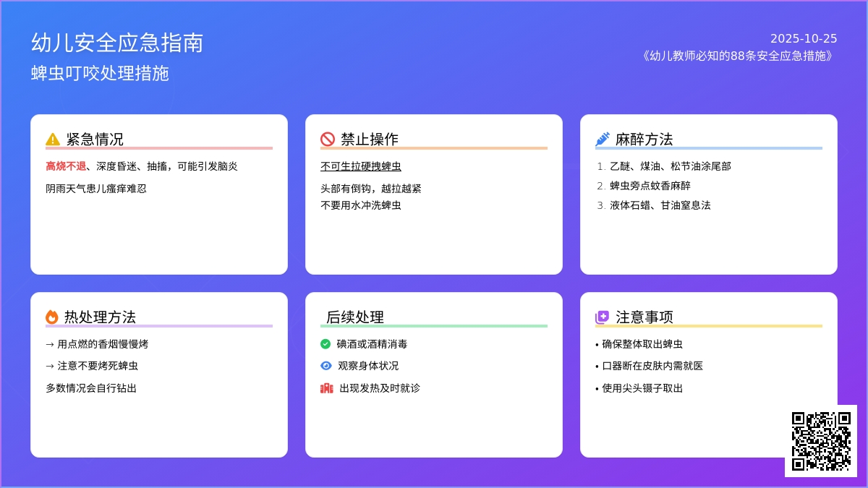Click the yellow warning triangle icon
Image resolution: width=868 pixels, height=488 pixels.
53,140
